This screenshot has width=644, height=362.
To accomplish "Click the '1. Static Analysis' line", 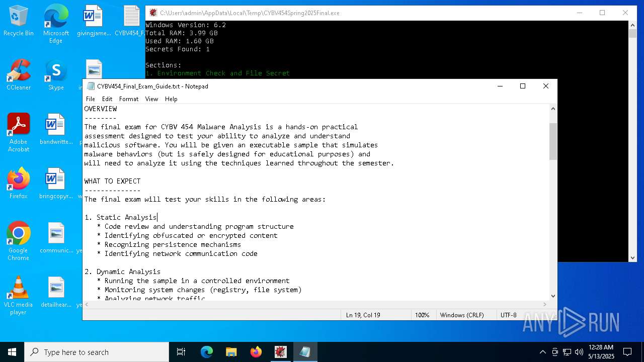I will click(x=121, y=217).
